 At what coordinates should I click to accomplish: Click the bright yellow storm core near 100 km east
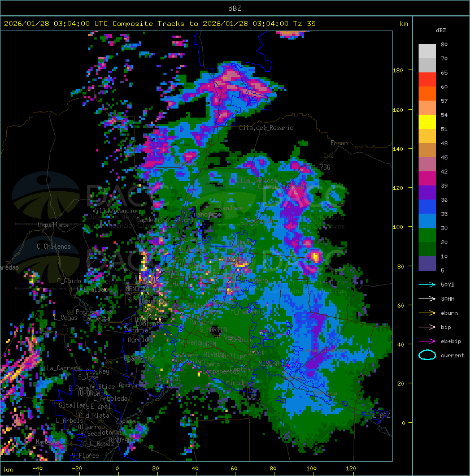click(316, 257)
